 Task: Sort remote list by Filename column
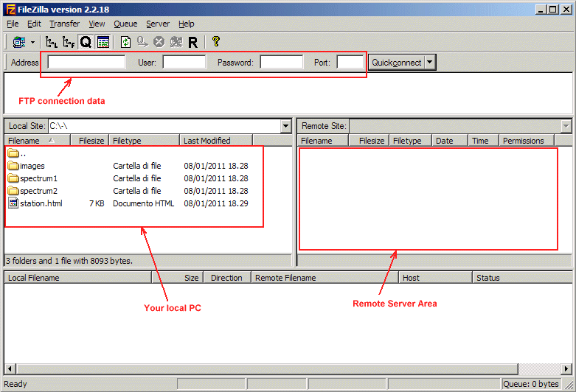click(322, 141)
